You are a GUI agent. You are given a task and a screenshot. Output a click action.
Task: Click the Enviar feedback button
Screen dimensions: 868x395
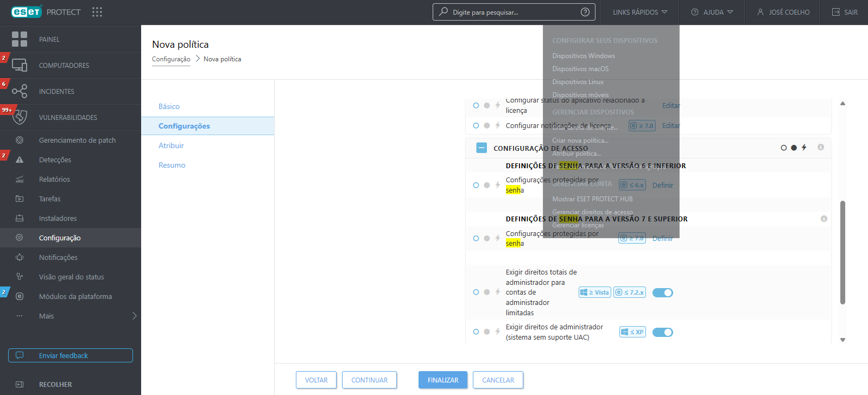click(x=71, y=355)
